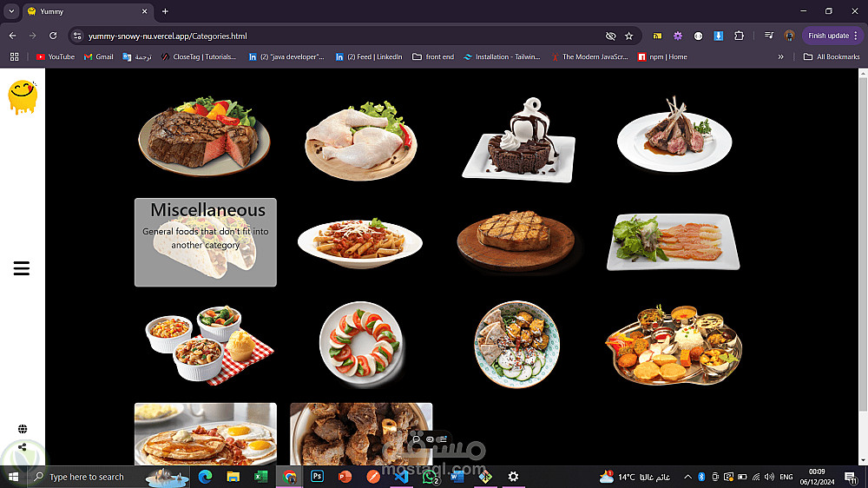Open the YouTube bookmark
The width and height of the screenshot is (868, 488).
click(56, 56)
